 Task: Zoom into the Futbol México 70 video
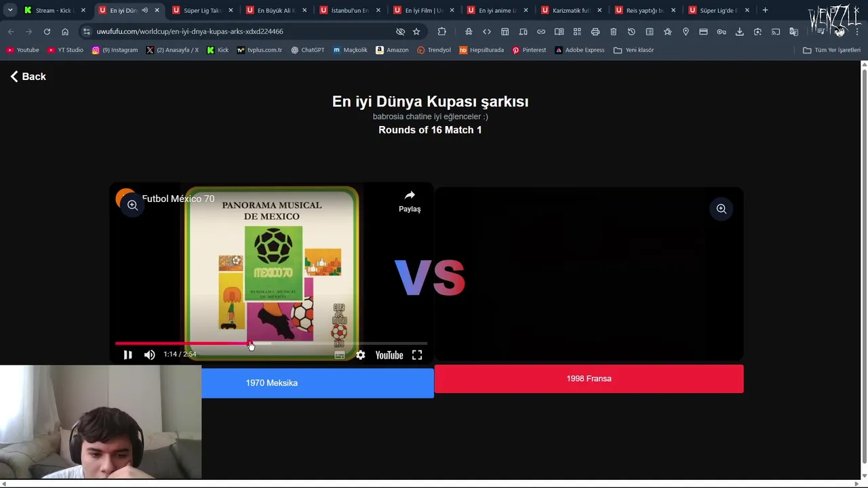tap(133, 205)
